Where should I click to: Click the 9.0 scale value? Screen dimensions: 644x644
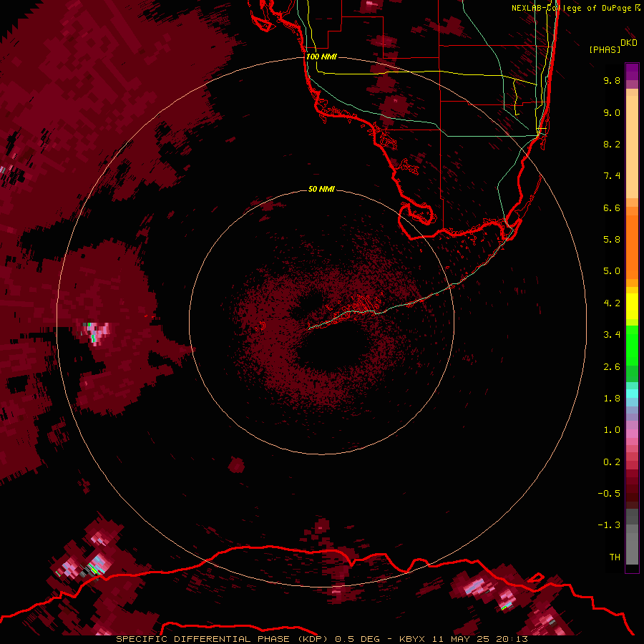(x=612, y=112)
